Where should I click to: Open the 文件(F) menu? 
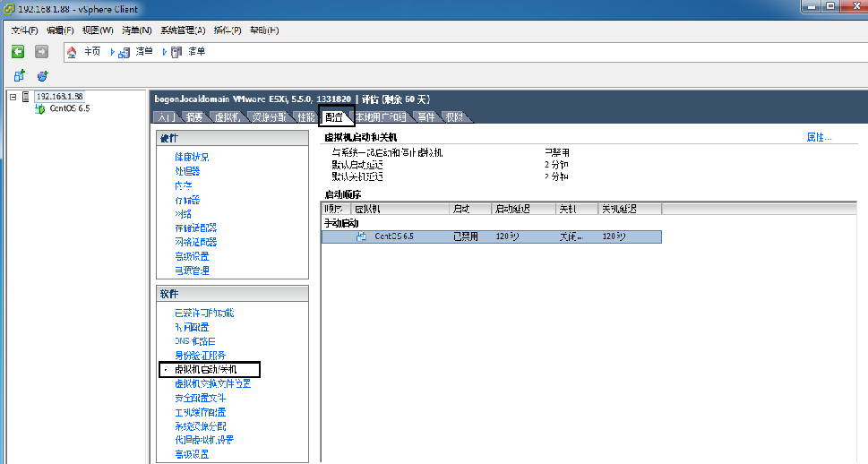click(x=25, y=30)
